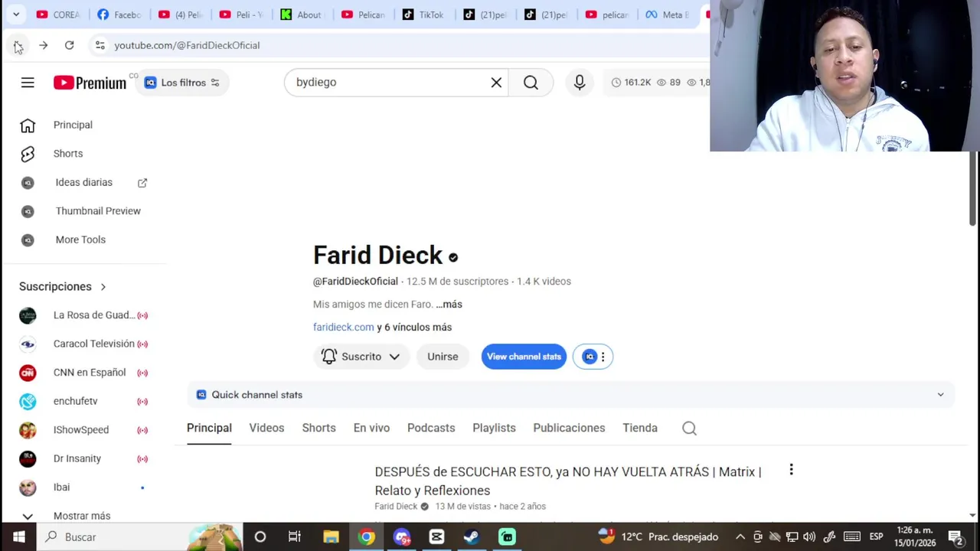
Task: Clear the search box with the X
Action: [496, 83]
